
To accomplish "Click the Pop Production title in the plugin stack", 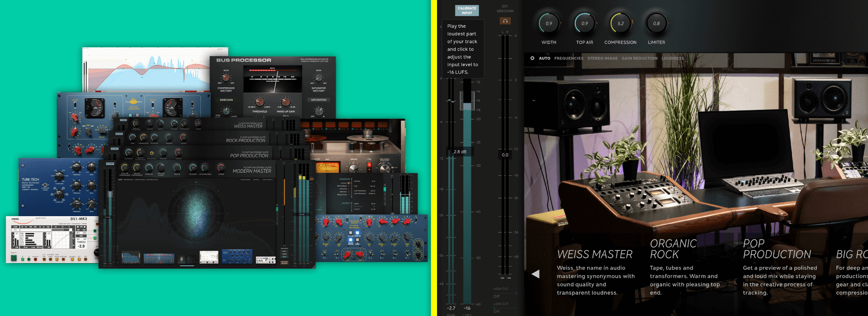I will [x=249, y=156].
